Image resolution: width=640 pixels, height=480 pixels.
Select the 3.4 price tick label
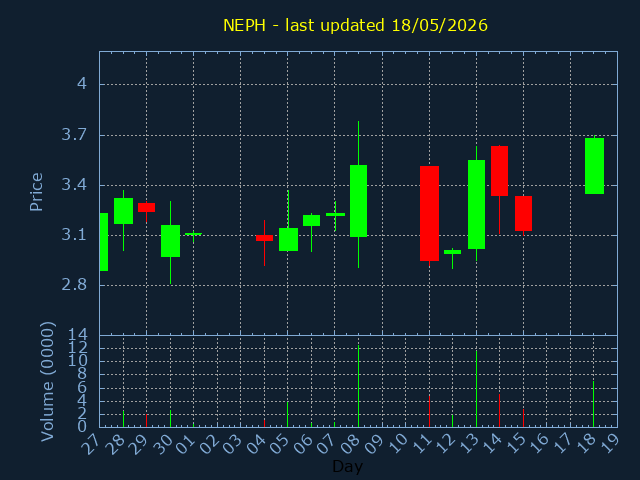coord(74,185)
